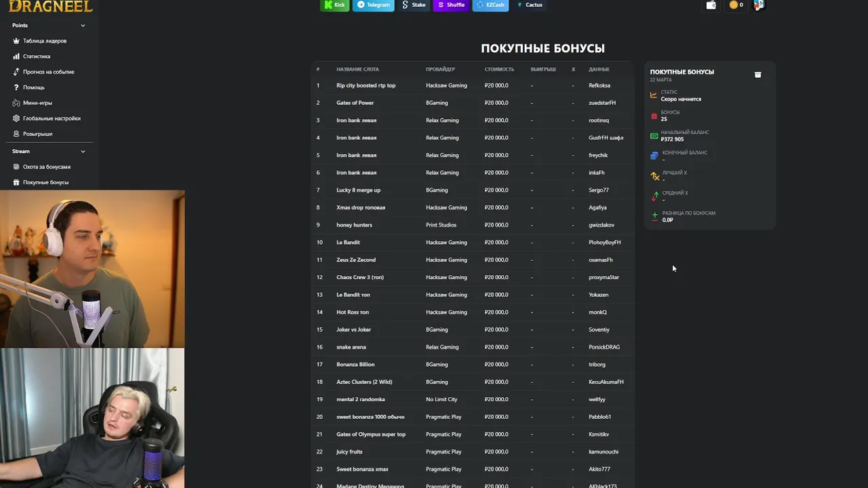Select row Rip city boosted rtp top
The width and height of the screenshot is (868, 488).
473,85
